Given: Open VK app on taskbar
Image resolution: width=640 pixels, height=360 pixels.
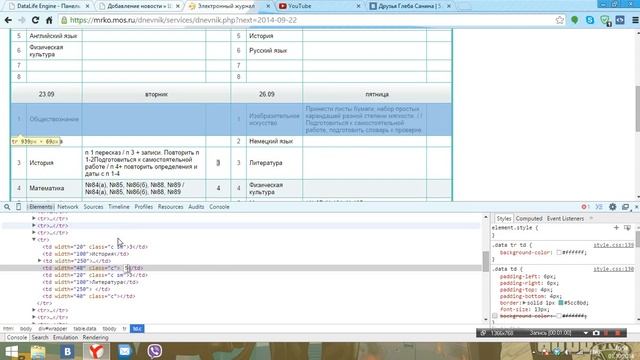Looking at the screenshot, I should (x=68, y=351).
